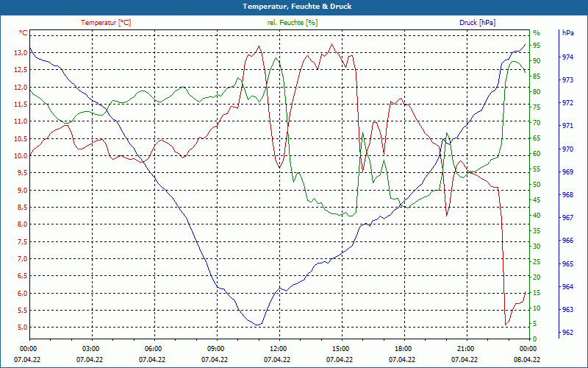Click the 5,5 temperature axis value
Screen dimensions: 588x368
tap(22, 310)
